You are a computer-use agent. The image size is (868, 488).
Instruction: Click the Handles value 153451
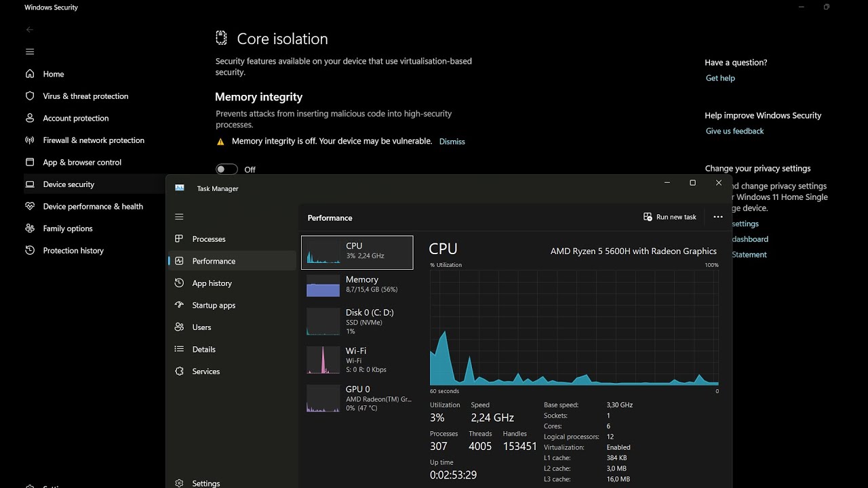pyautogui.click(x=519, y=447)
